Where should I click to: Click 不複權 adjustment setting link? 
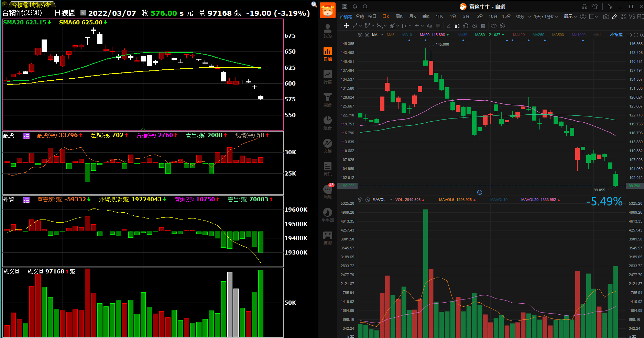tap(616, 35)
